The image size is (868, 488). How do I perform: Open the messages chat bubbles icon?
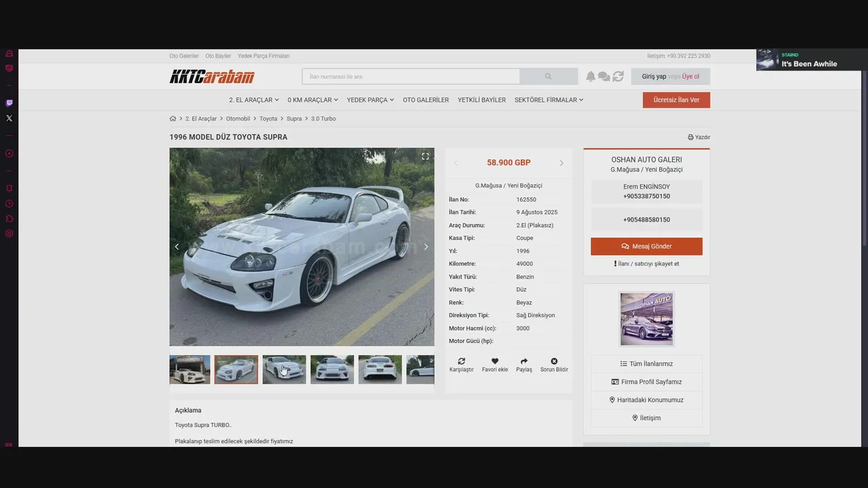coord(604,77)
